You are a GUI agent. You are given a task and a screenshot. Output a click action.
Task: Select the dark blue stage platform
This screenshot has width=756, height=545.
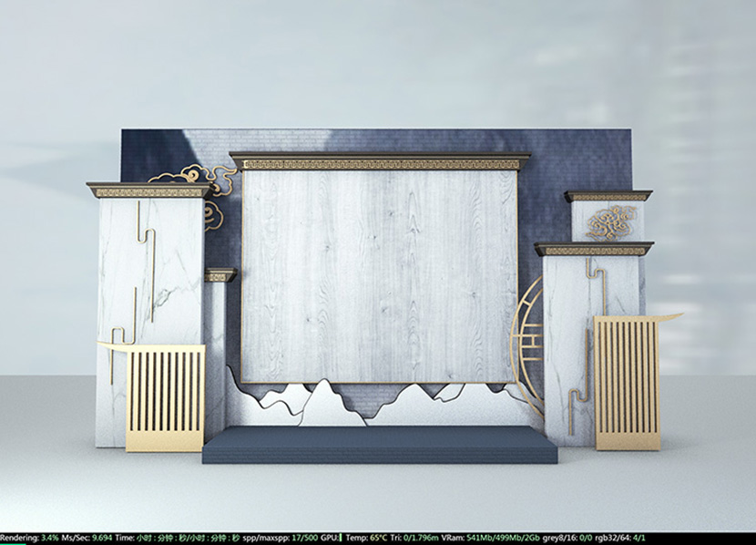pyautogui.click(x=380, y=445)
